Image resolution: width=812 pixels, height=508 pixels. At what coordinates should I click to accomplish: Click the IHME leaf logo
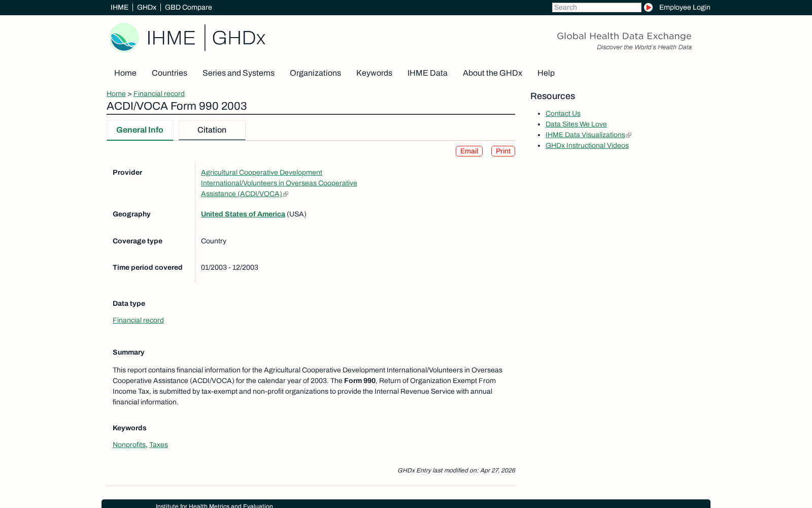coord(124,38)
